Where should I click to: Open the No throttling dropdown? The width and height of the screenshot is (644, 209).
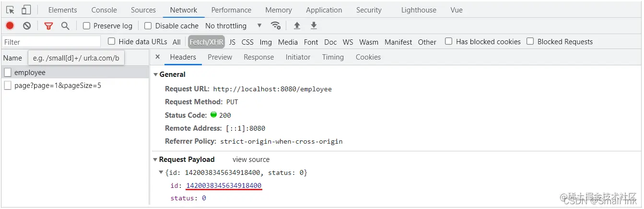pyautogui.click(x=234, y=26)
